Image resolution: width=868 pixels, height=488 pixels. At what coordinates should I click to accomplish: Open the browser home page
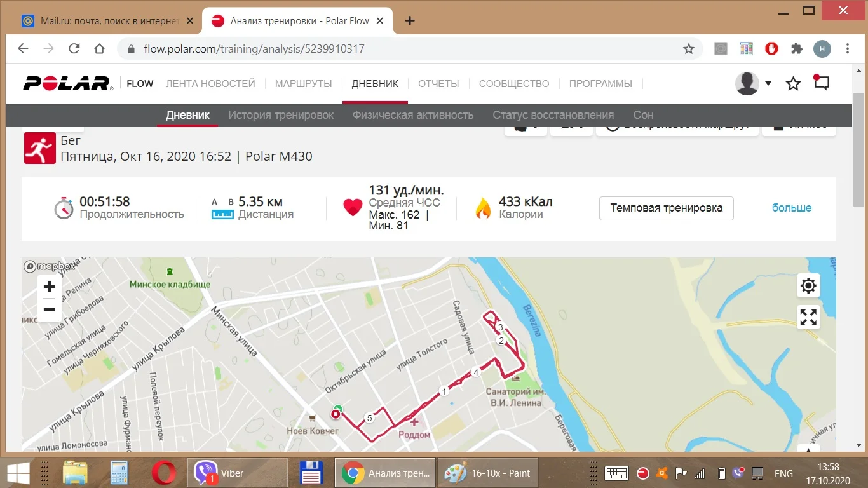(x=99, y=49)
